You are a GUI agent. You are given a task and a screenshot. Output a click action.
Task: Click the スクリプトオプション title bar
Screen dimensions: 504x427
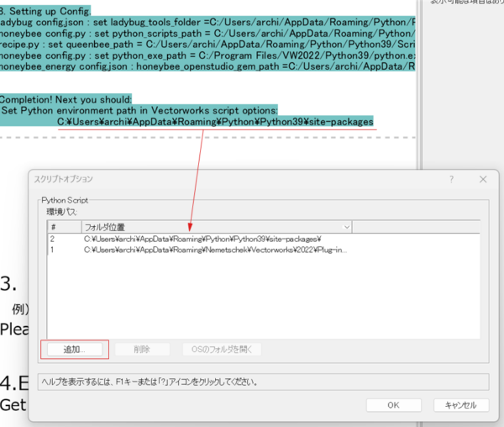tap(210, 179)
